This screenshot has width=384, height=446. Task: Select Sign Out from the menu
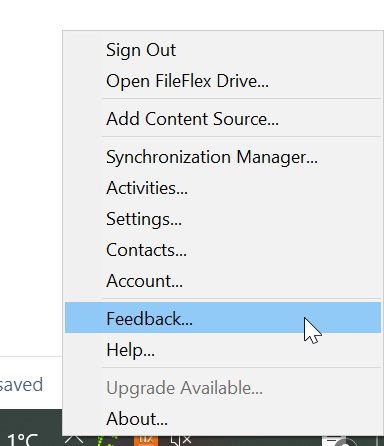pos(223,50)
